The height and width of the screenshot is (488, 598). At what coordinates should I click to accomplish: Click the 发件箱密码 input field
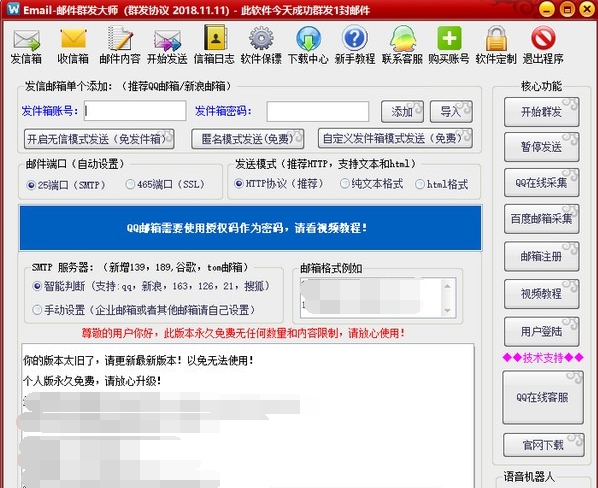click(318, 111)
